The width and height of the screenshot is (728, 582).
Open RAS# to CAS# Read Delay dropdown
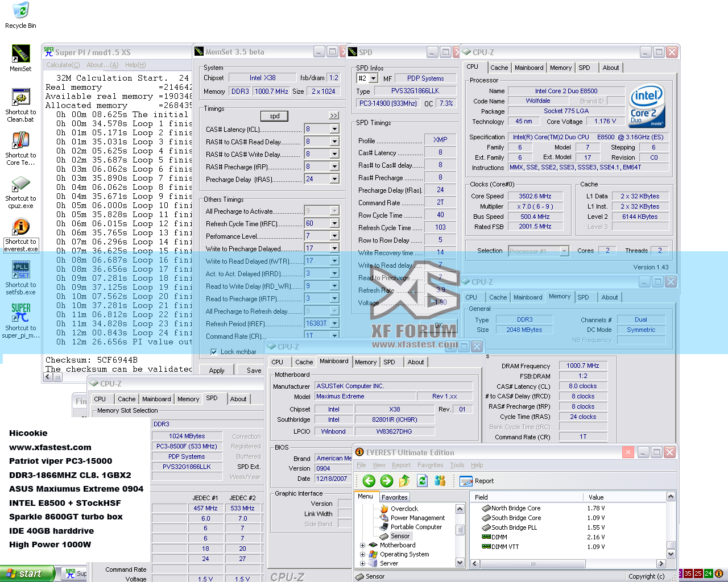coord(334,142)
